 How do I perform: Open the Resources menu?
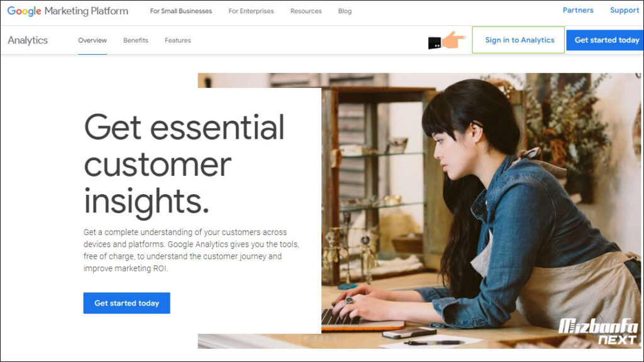[x=306, y=11]
